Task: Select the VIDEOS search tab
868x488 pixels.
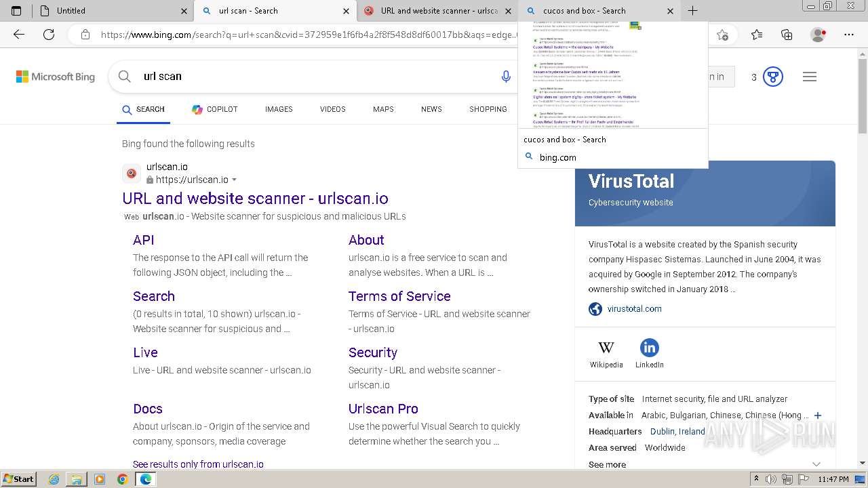Action: (x=332, y=109)
